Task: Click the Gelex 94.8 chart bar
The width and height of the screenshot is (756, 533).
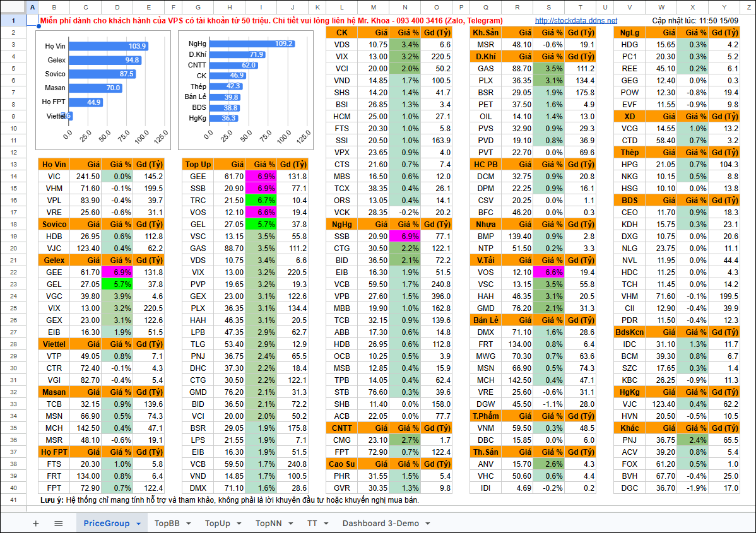Action: coord(104,61)
